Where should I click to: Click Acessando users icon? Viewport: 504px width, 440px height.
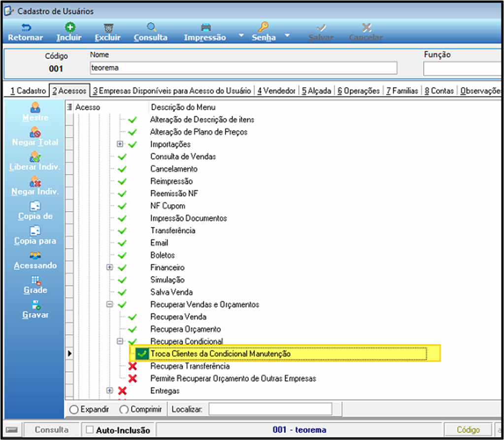[35, 255]
